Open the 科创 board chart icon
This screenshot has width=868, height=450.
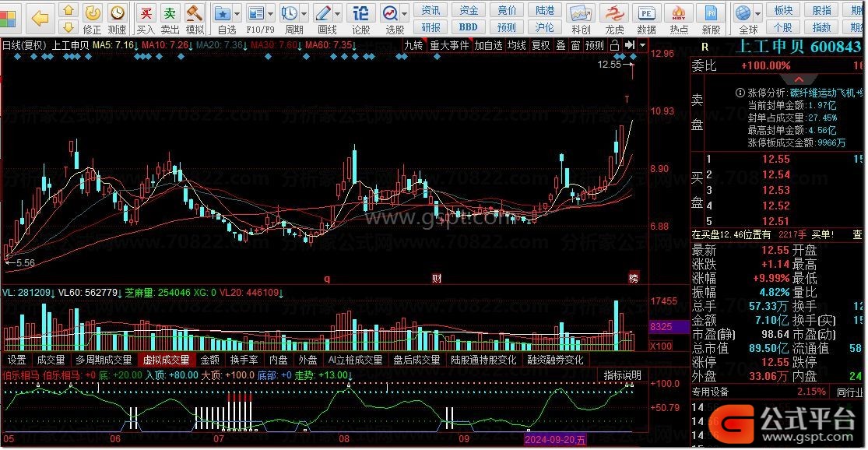[581, 19]
